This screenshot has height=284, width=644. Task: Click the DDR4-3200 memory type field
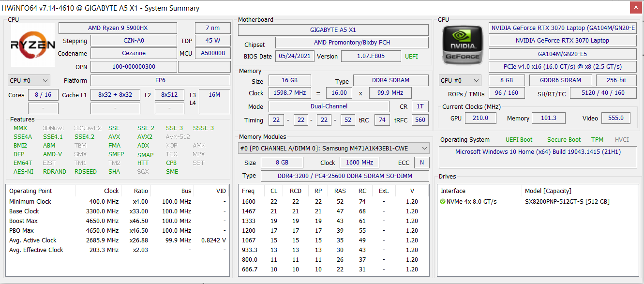[x=344, y=176]
